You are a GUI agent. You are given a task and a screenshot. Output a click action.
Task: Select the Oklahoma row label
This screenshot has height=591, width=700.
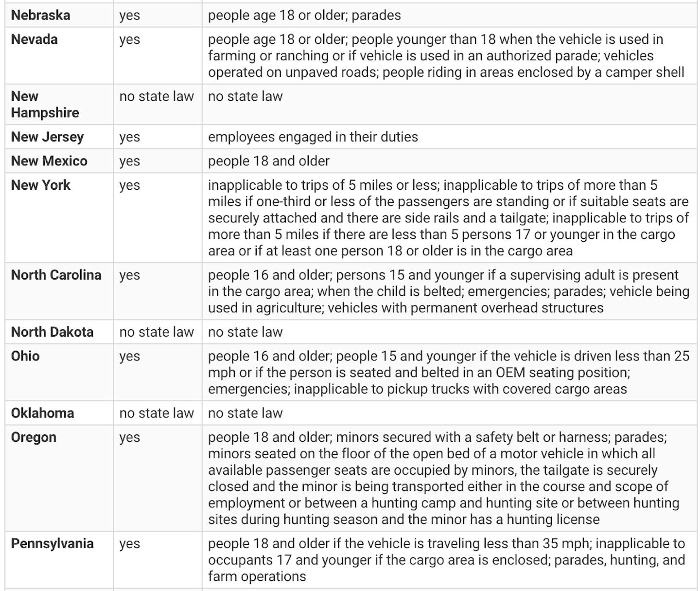[42, 413]
